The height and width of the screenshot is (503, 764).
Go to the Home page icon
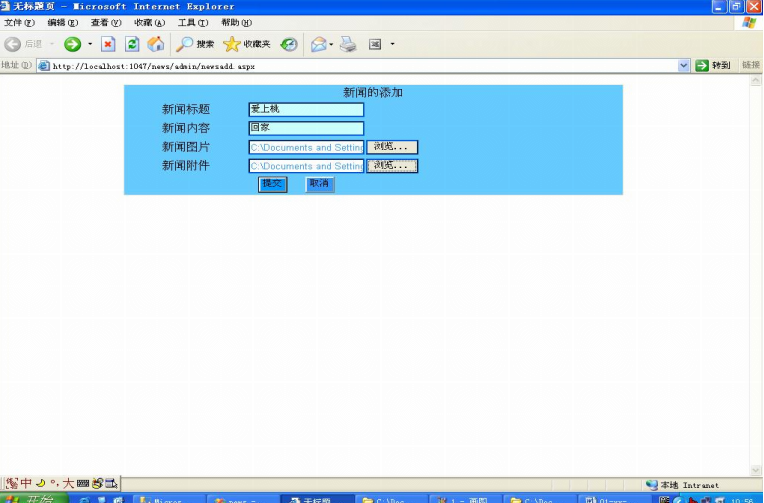[x=156, y=44]
